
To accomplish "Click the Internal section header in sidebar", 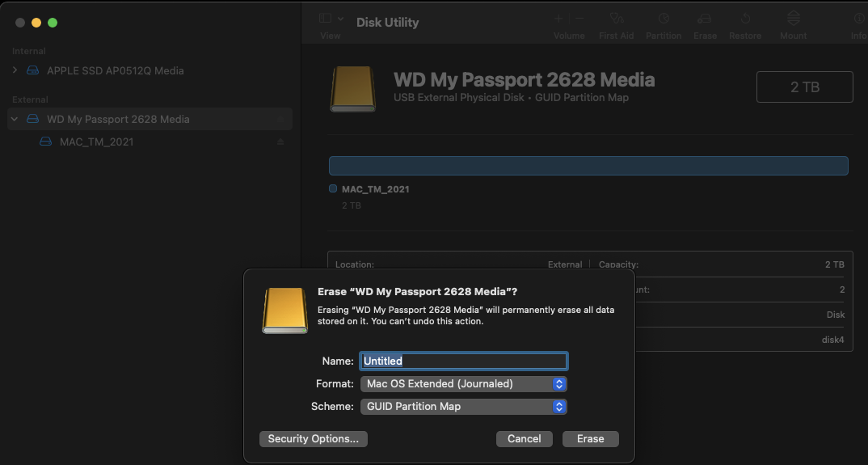I will coord(29,51).
